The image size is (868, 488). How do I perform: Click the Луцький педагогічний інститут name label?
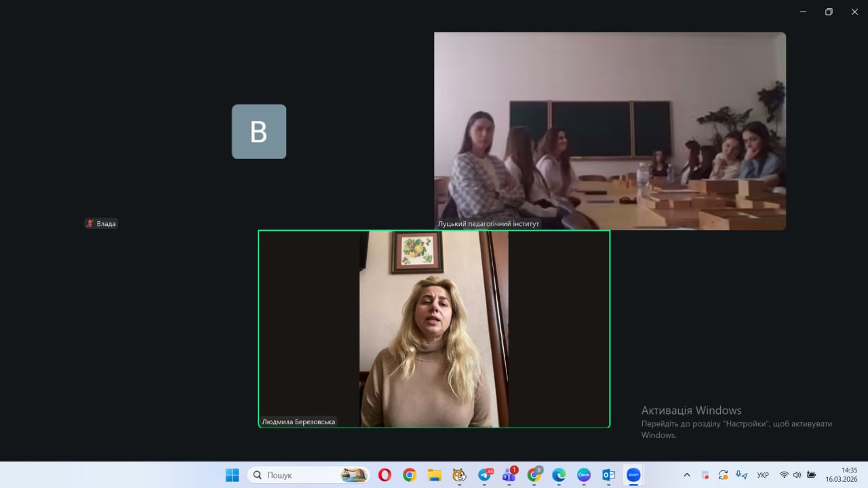coord(489,223)
